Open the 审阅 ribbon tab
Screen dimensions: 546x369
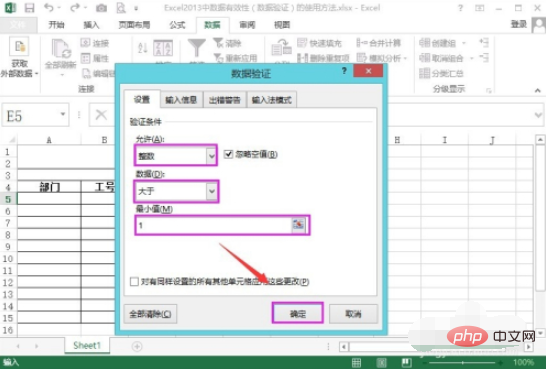pyautogui.click(x=247, y=25)
